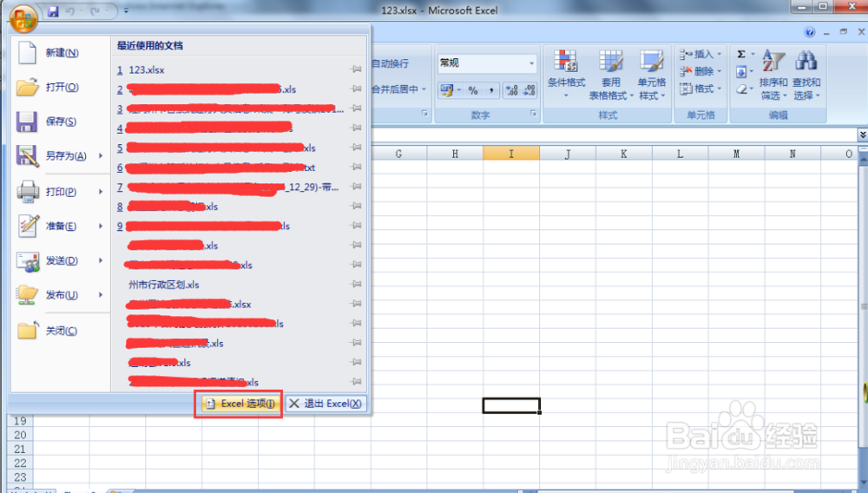
Task: Open Insert (插入) dropdown arrow
Action: point(719,54)
